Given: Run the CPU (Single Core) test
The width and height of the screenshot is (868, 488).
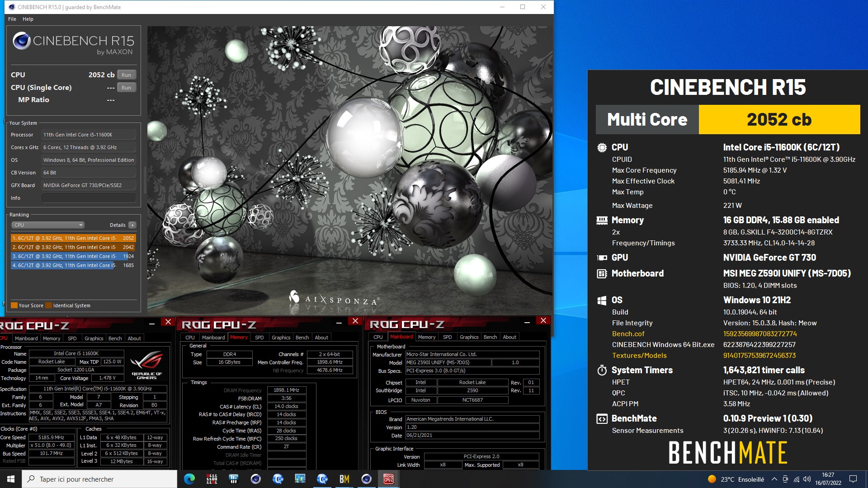Looking at the screenshot, I should [x=126, y=88].
